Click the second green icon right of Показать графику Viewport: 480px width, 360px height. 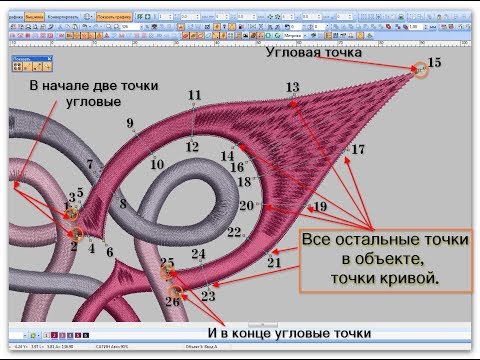coord(148,16)
